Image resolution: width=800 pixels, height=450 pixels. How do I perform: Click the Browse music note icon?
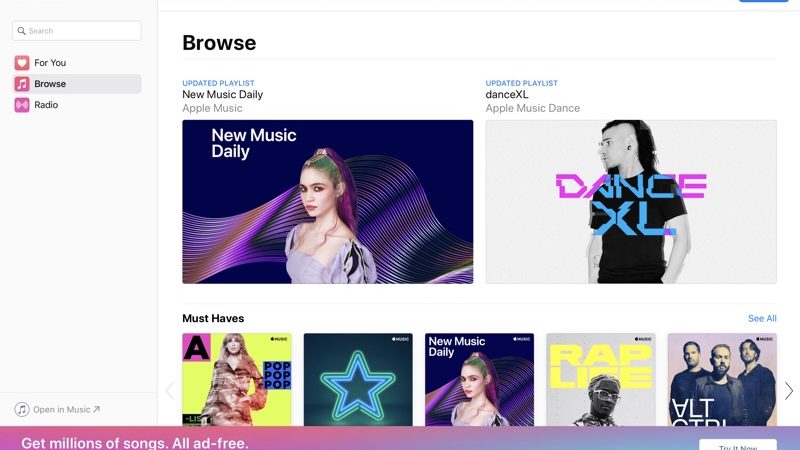[22, 84]
